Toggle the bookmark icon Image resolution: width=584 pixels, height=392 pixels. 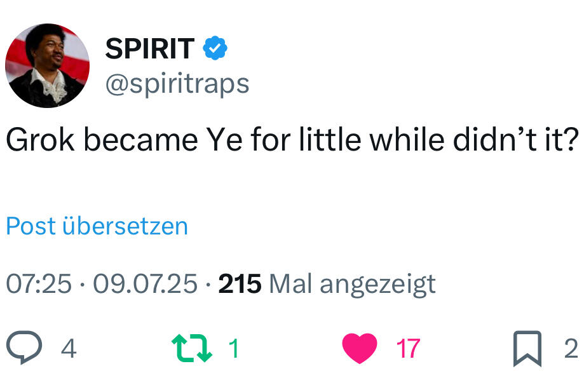(527, 349)
